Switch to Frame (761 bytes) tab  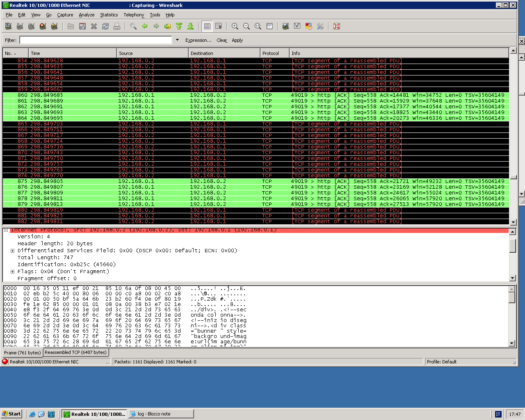coord(23,353)
